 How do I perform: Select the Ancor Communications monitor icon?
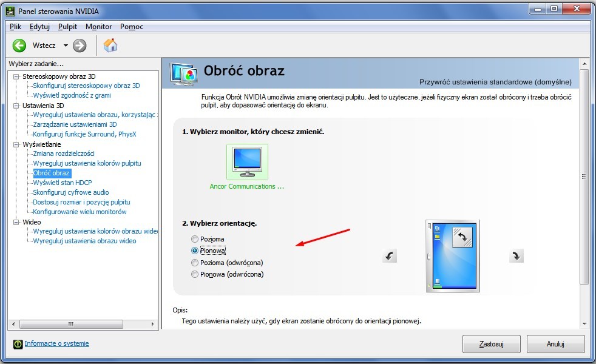pyautogui.click(x=248, y=162)
